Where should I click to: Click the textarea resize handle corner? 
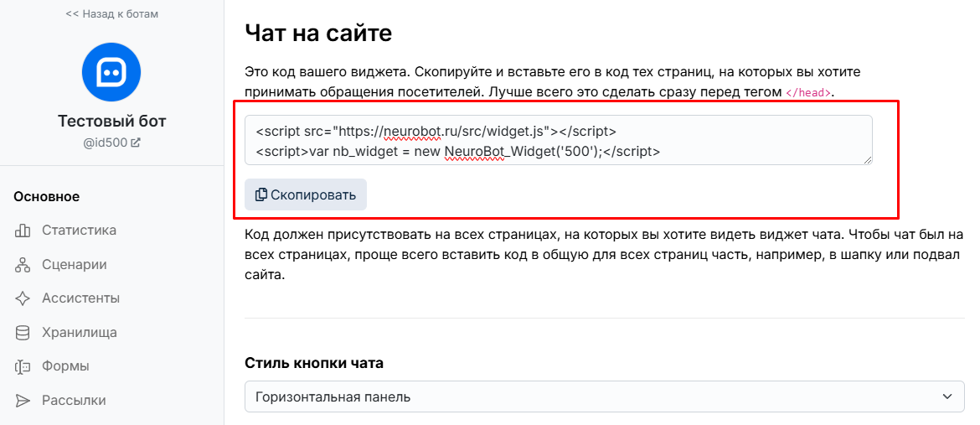868,160
